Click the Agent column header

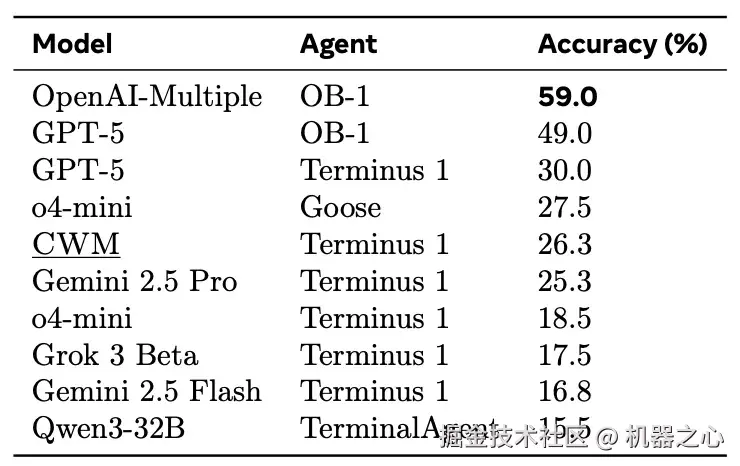(x=338, y=44)
